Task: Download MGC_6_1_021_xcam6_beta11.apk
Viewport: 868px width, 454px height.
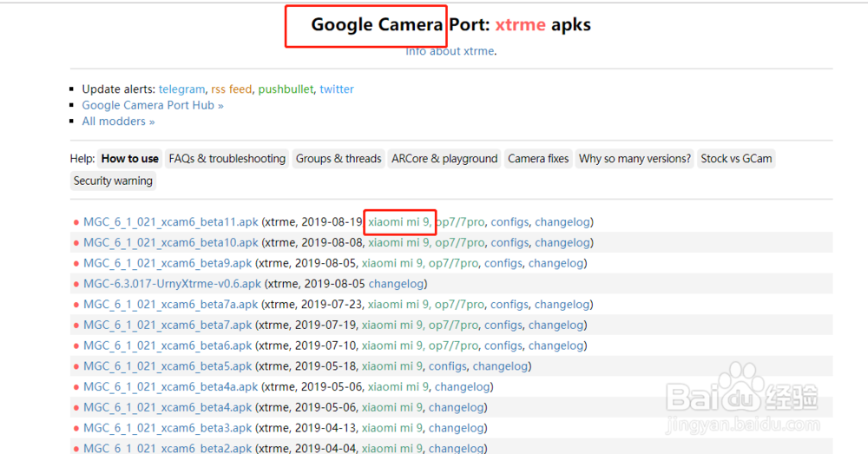Action: click(x=170, y=222)
